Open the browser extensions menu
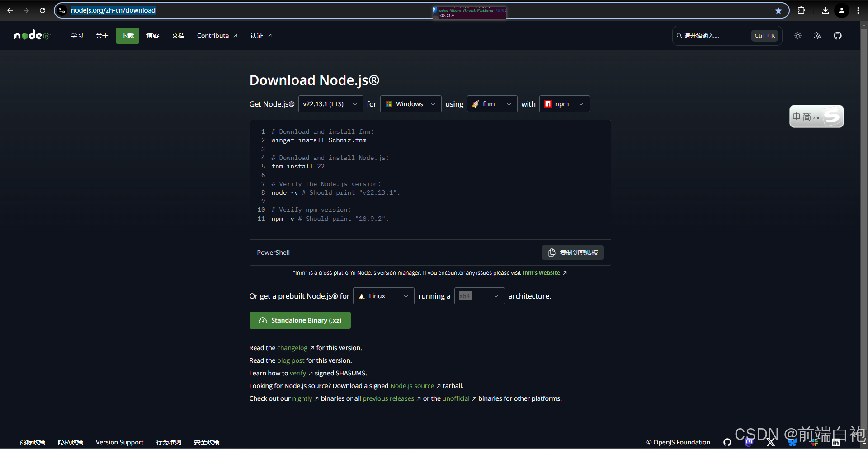 pos(802,10)
